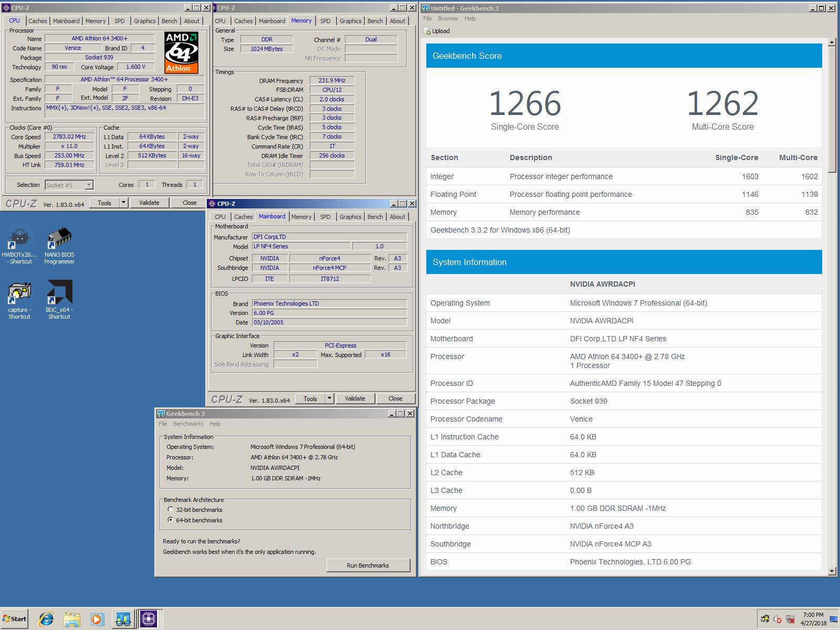This screenshot has height=630, width=840.
Task: Switch to Geekbench via its taskbar icon
Action: (123, 619)
